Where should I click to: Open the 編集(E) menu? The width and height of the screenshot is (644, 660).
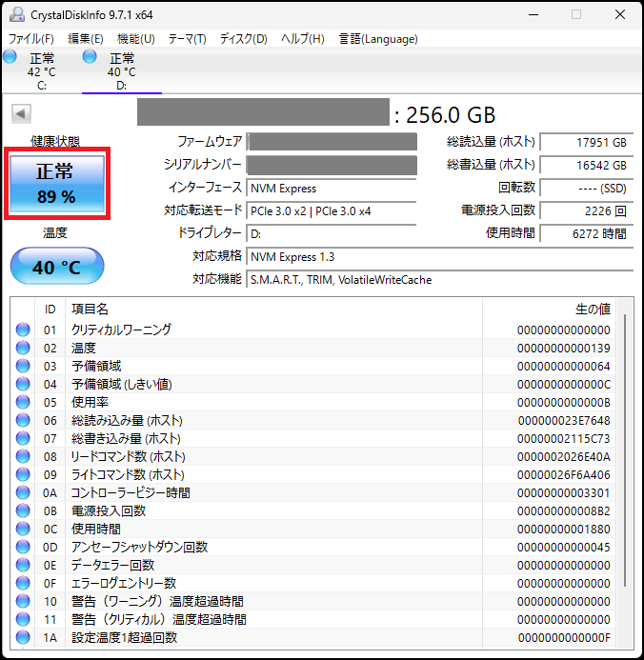86,39
